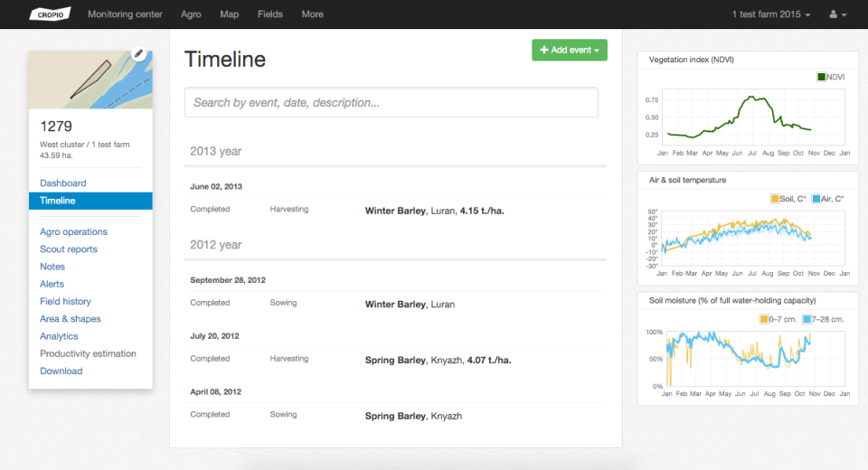
Task: Open Scout reports in sidebar
Action: (x=69, y=249)
